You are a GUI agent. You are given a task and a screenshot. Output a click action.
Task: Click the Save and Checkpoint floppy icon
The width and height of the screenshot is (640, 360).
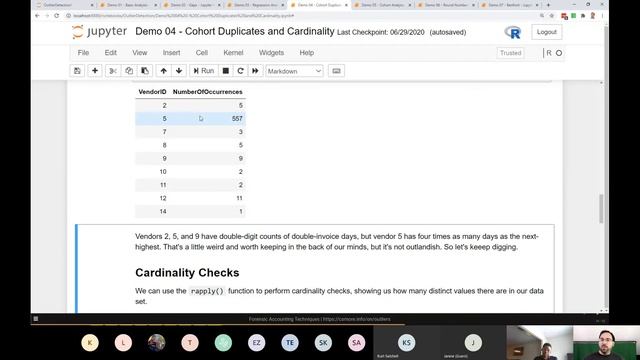click(77, 71)
